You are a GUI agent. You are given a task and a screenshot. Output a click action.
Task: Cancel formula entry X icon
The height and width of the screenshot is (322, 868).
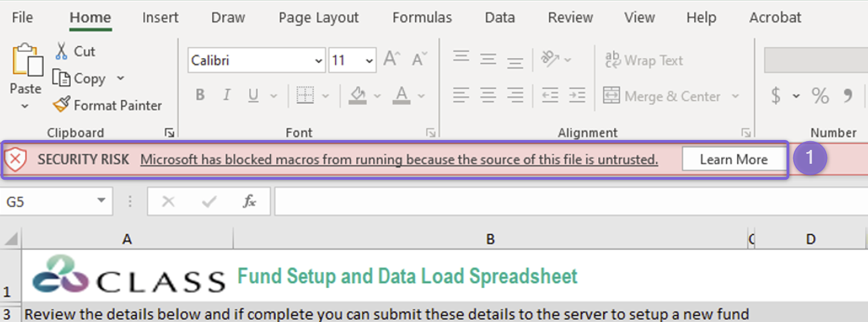point(168,202)
